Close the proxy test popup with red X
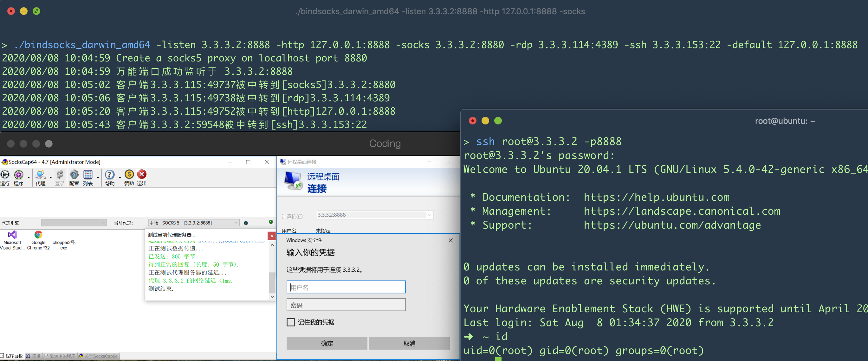 click(x=272, y=236)
